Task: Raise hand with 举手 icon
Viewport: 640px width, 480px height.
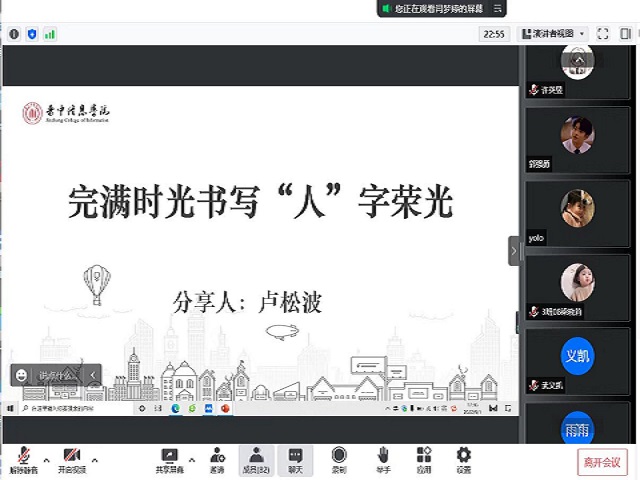Action: coord(383,460)
